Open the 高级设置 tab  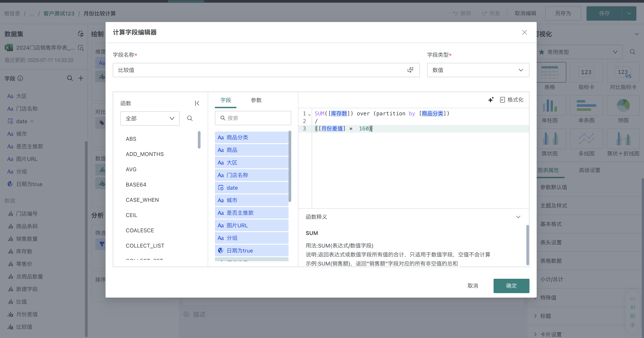[589, 170]
